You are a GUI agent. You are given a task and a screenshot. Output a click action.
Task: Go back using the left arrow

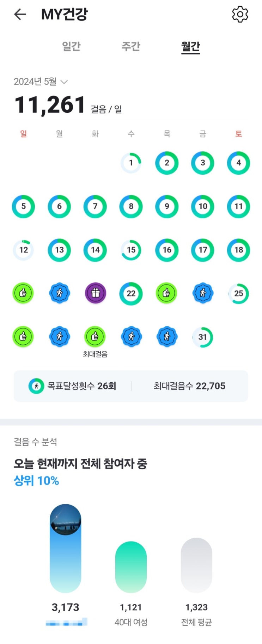click(20, 14)
